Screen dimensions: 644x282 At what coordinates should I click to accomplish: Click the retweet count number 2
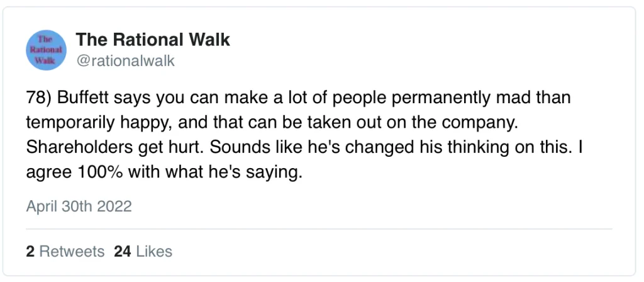point(30,252)
